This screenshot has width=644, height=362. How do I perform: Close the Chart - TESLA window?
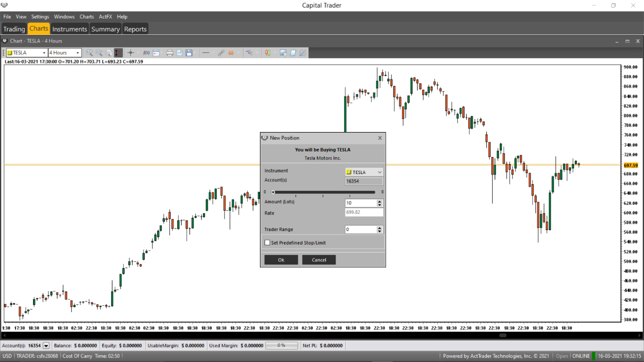(638, 41)
